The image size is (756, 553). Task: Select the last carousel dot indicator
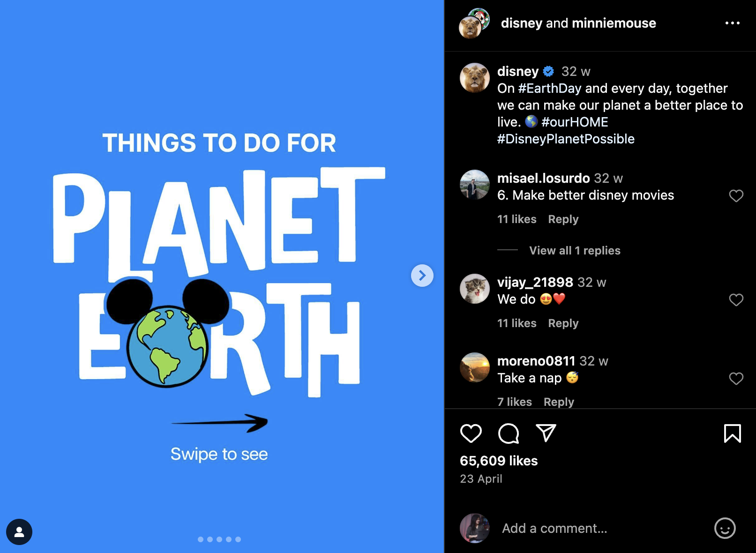[238, 539]
